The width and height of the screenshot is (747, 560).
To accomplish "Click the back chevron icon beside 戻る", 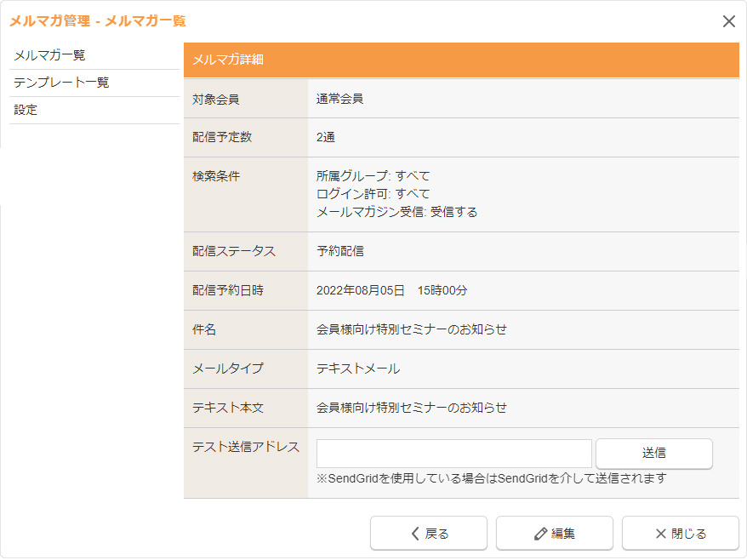I will [x=415, y=534].
